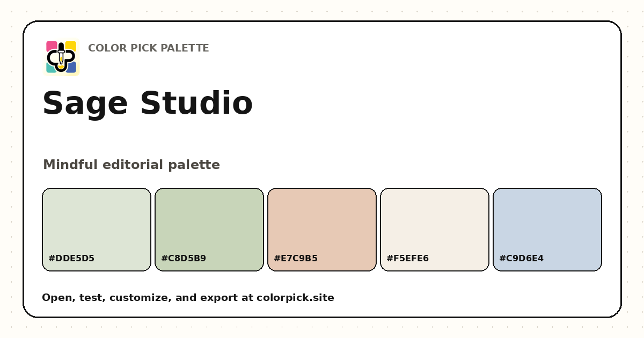Pick the green #C8D5B9 swatch

209,230
